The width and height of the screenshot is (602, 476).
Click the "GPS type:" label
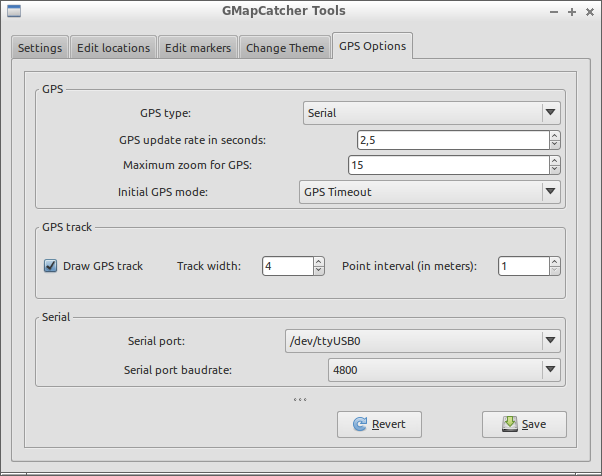point(165,113)
